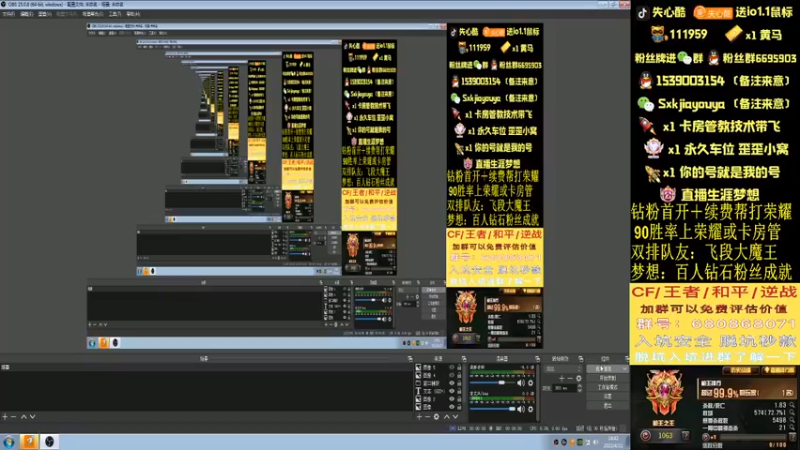
Task: Adjust the desktop audio volume slider
Action: tap(492, 383)
